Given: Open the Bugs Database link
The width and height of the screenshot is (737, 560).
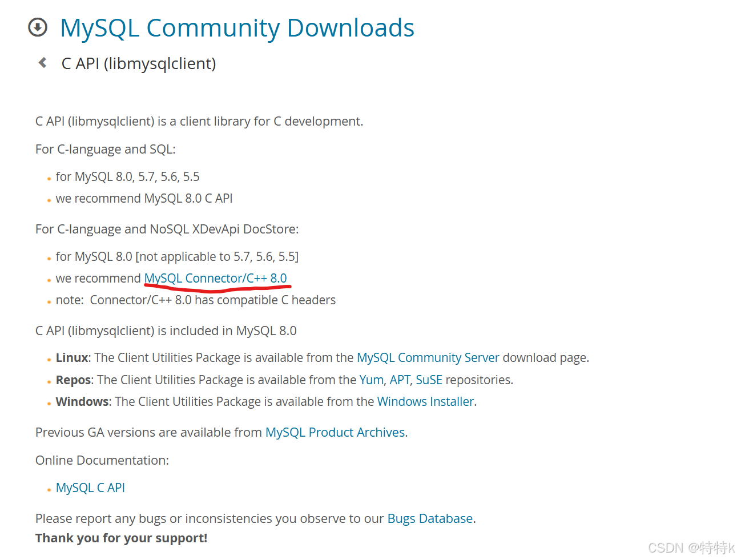Looking at the screenshot, I should click(x=430, y=518).
